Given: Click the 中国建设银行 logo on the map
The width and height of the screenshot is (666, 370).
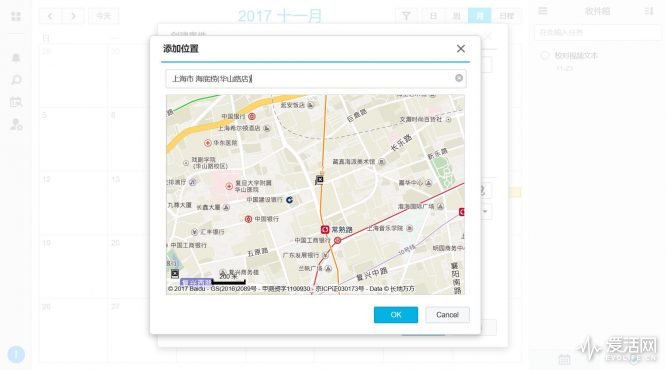Looking at the screenshot, I should 290,200.
